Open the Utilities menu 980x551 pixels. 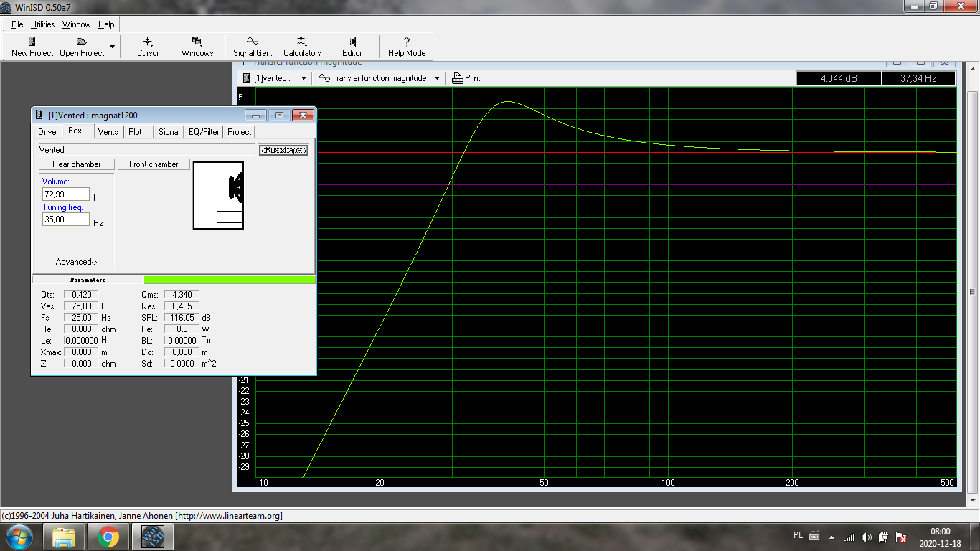tap(43, 24)
